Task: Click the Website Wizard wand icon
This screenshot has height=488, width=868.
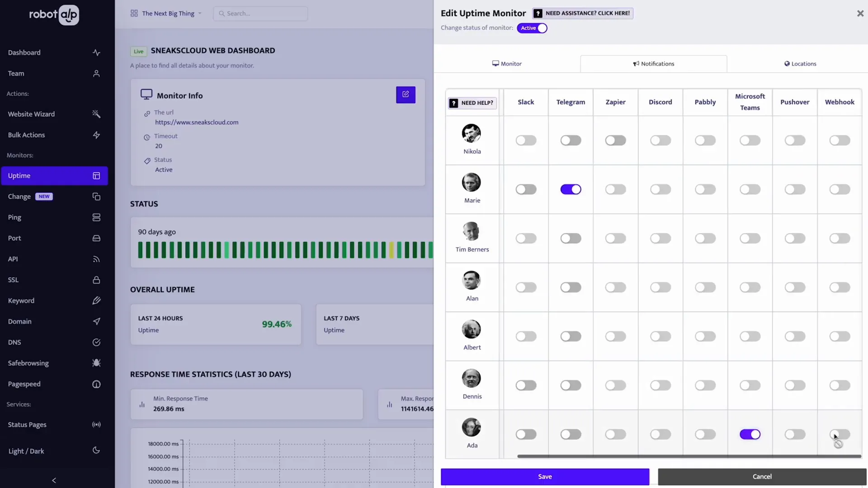Action: pyautogui.click(x=96, y=114)
